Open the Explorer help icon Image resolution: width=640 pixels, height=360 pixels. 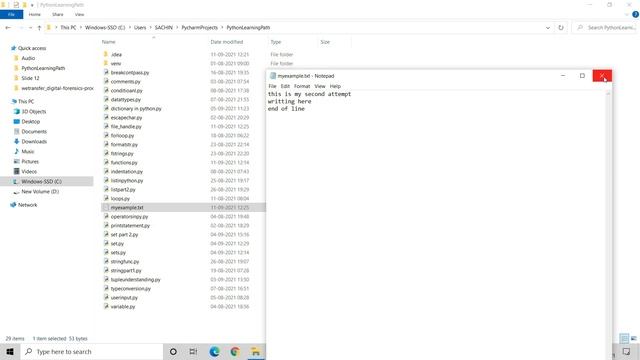click(x=635, y=14)
